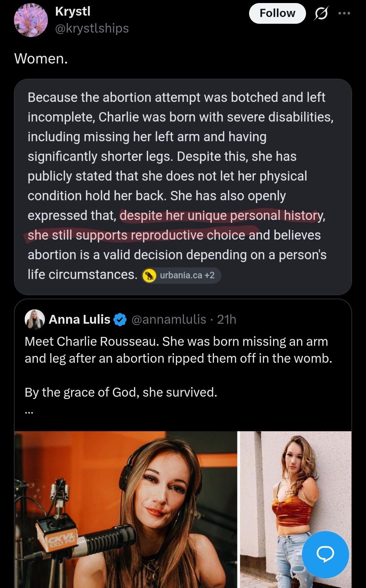The width and height of the screenshot is (366, 588).
Task: Open quoted post text about Charlie Rousseau
Action: tap(178, 367)
